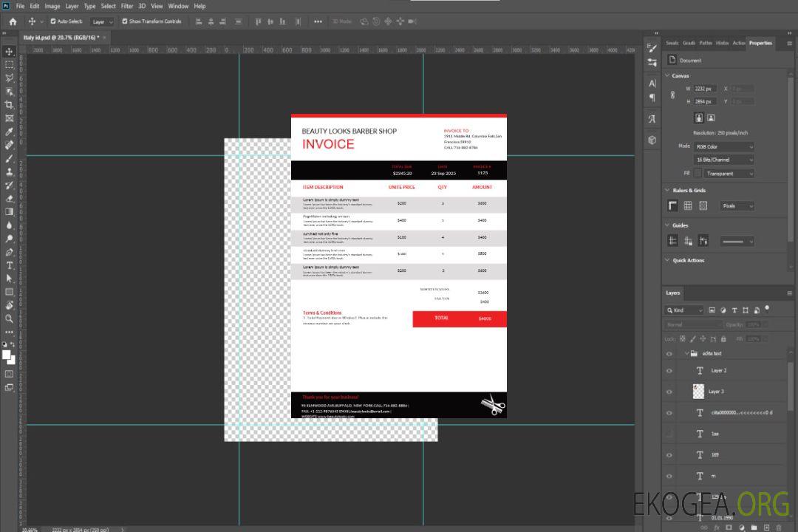Click the fill color swatch in Canvas

point(698,174)
